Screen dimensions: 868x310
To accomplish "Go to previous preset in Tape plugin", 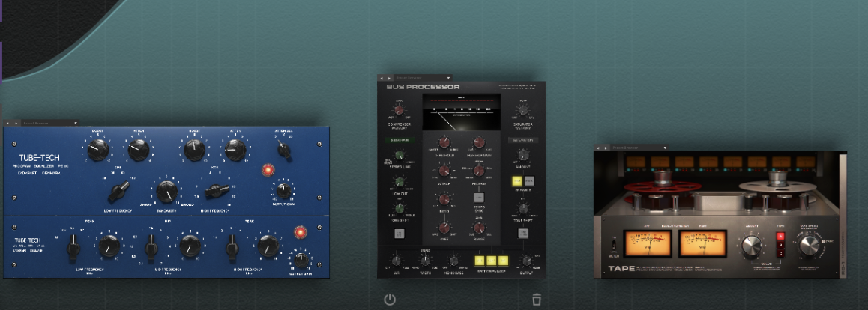I will coord(598,148).
